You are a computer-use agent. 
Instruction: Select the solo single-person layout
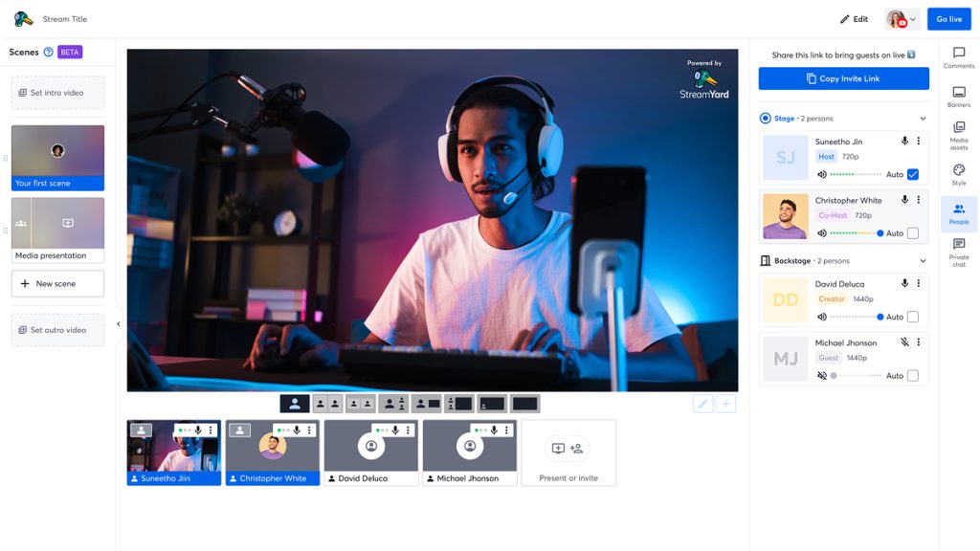click(x=295, y=404)
